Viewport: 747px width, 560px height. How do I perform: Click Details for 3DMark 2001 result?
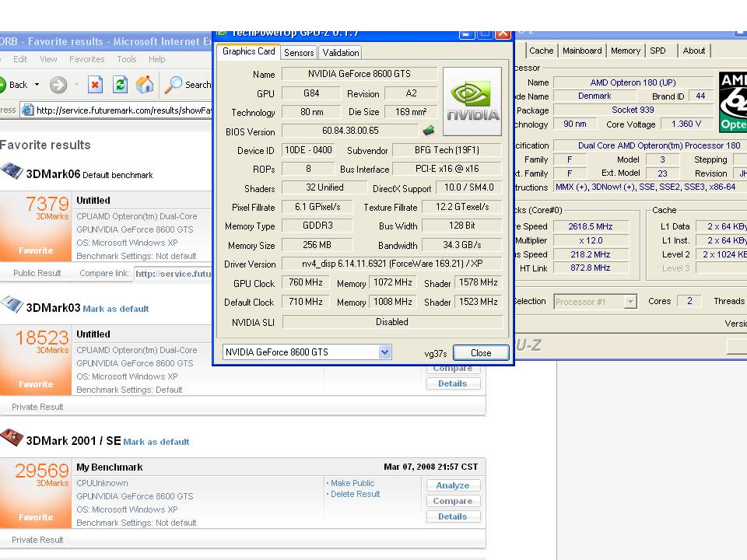coord(453,516)
